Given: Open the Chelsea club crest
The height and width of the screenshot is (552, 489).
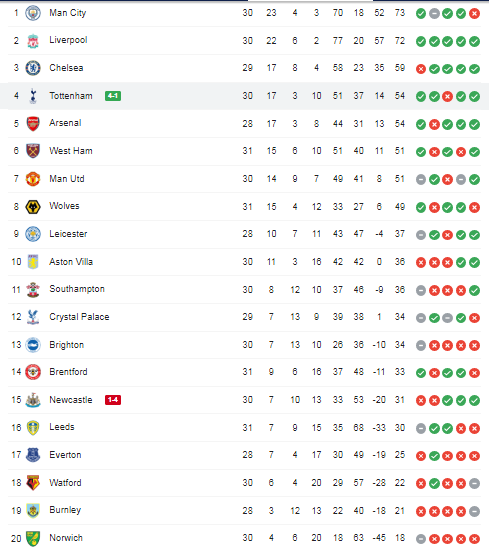Looking at the screenshot, I should pyautogui.click(x=33, y=68).
